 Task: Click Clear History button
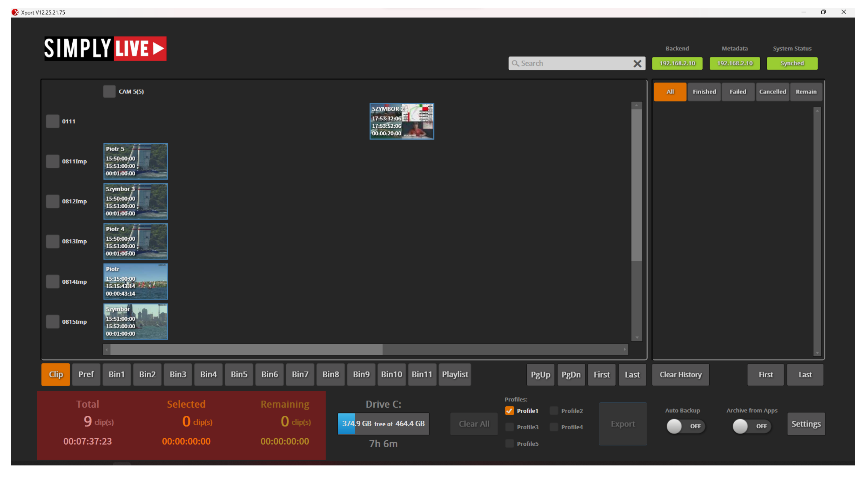click(680, 375)
